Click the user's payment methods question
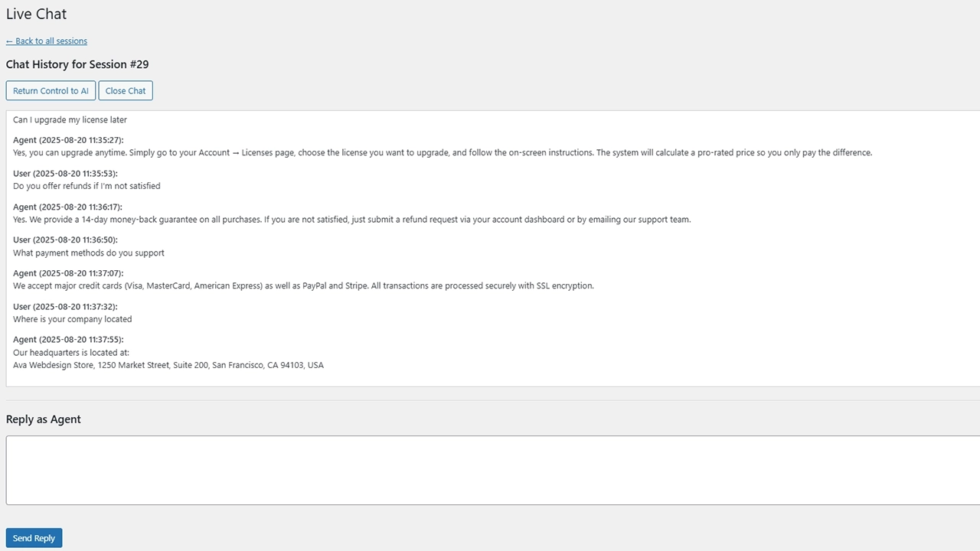980x551 pixels. tap(89, 253)
